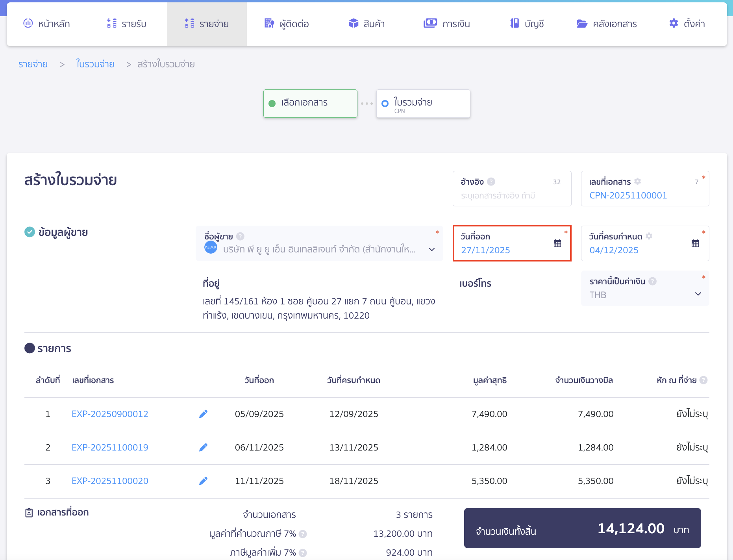Click help icon next to ภาษีมูลค่าเพิ่ม 7%

pos(303,553)
